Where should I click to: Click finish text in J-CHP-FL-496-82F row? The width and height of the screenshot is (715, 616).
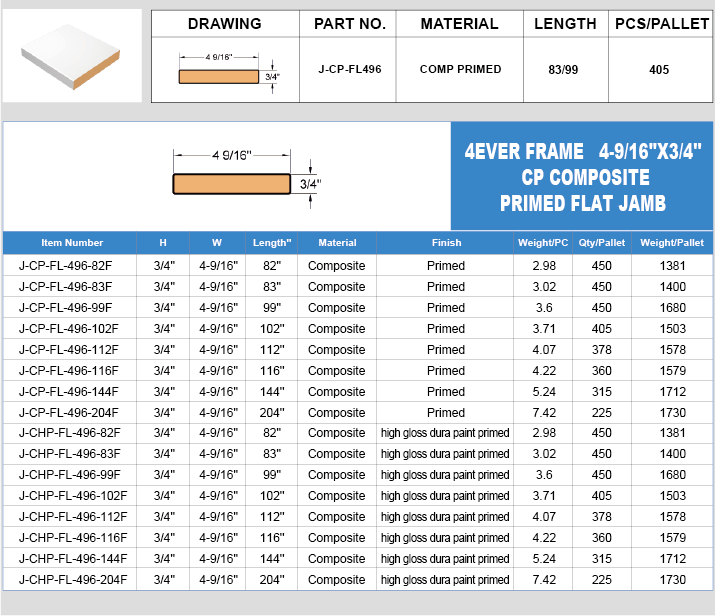click(445, 433)
